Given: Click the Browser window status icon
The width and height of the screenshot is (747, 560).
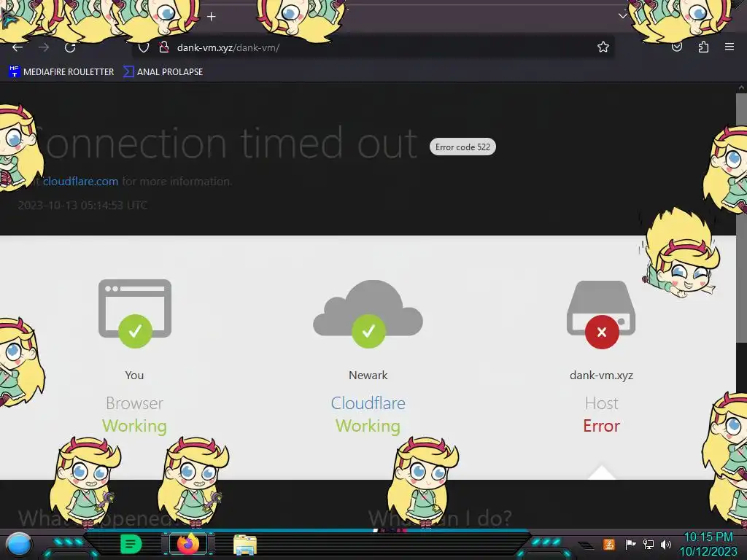Looking at the screenshot, I should 135,313.
